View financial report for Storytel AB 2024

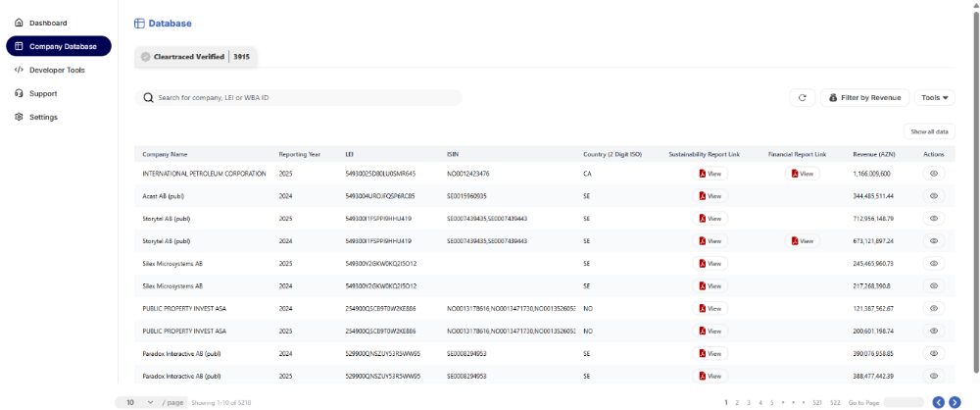point(803,241)
